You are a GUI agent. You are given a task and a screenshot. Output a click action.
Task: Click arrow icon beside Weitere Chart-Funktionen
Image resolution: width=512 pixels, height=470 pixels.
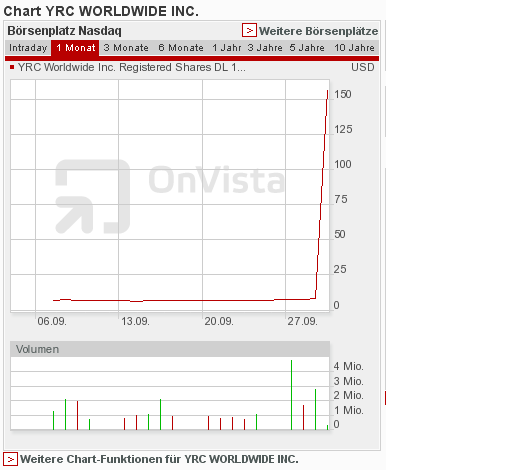tap(10, 459)
